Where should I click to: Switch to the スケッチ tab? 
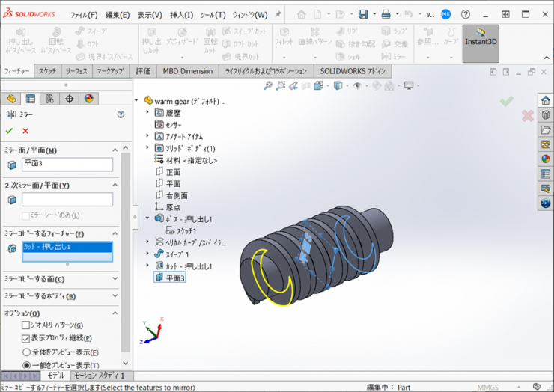click(x=47, y=71)
